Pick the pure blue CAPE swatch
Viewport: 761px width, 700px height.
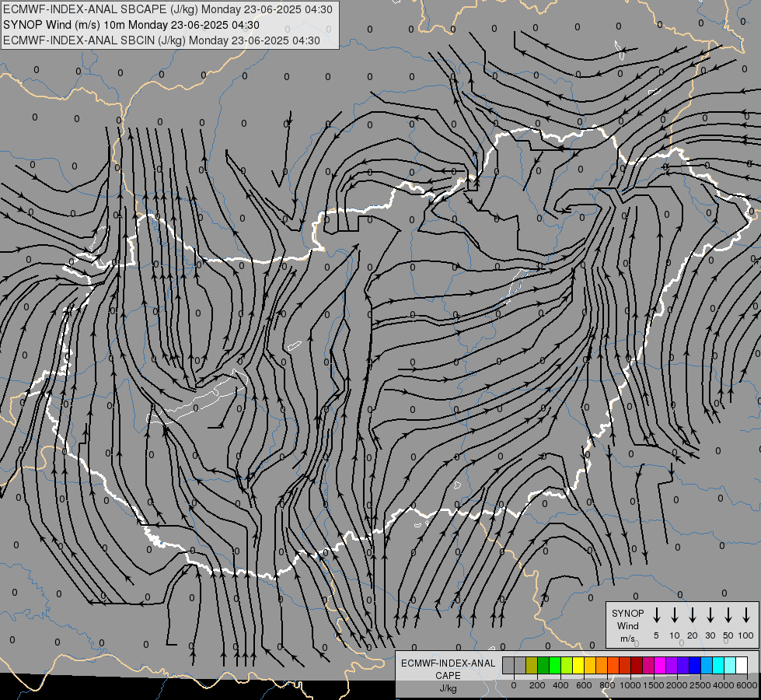coord(696,666)
